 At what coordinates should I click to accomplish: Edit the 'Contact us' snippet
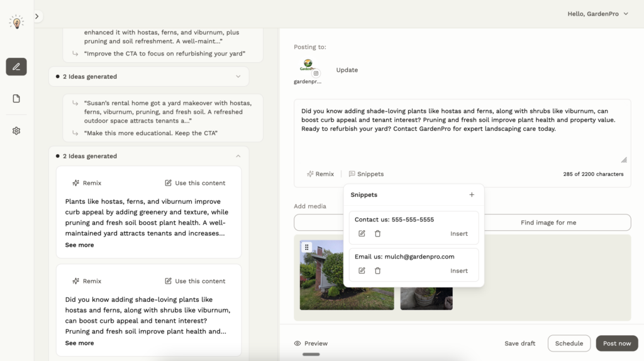[x=362, y=234]
